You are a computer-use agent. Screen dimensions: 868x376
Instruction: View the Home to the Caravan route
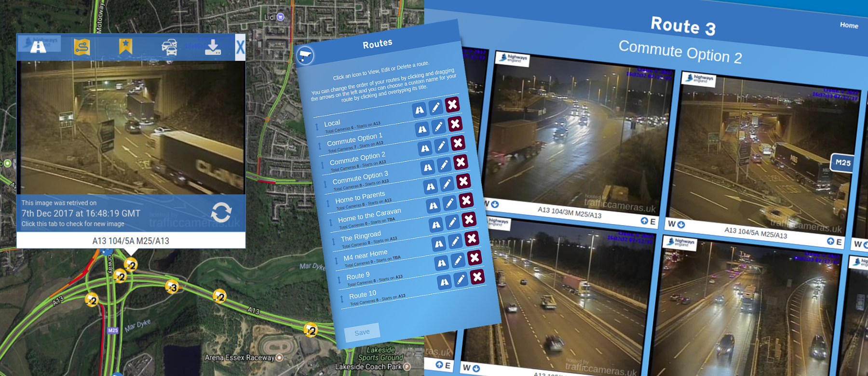click(x=434, y=206)
